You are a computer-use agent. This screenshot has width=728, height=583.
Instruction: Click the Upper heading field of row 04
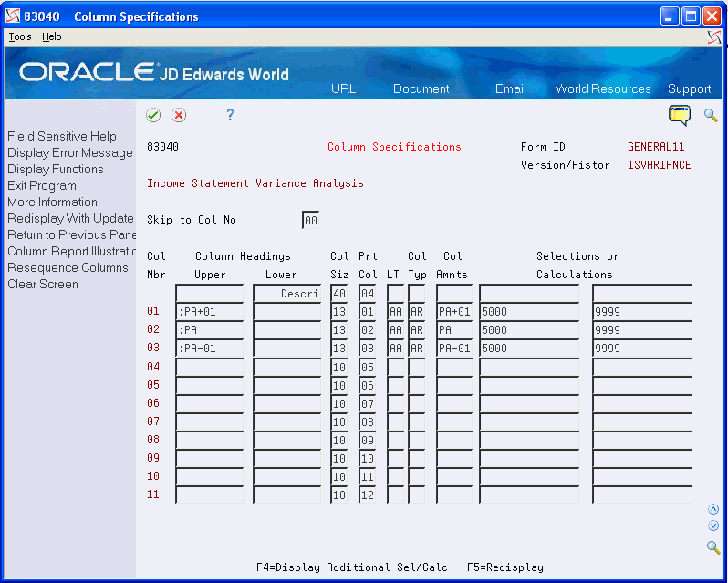click(x=210, y=367)
